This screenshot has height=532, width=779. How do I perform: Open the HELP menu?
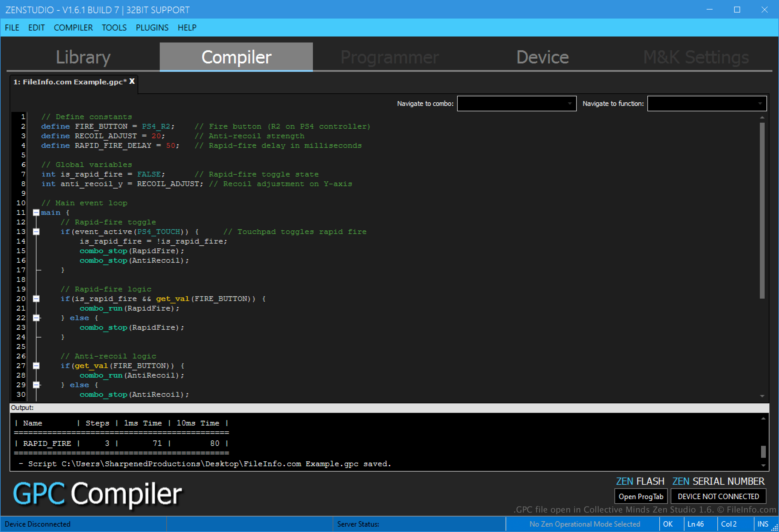pos(187,28)
